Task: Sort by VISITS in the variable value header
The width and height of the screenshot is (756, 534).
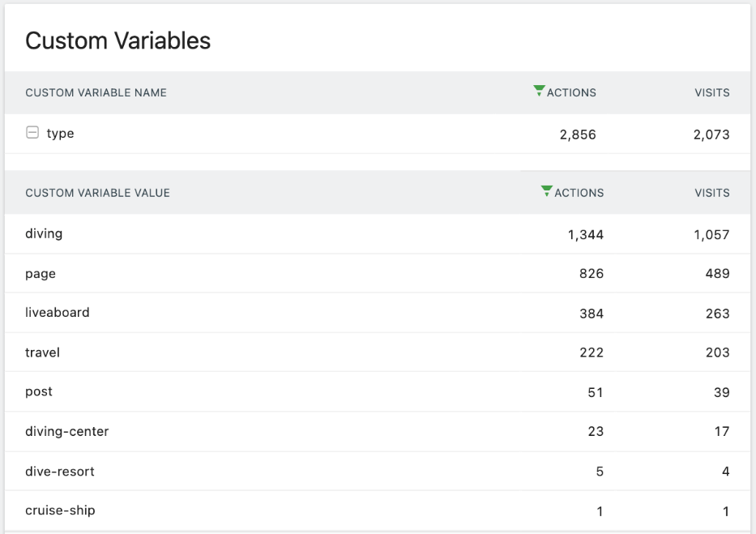Action: [x=711, y=193]
